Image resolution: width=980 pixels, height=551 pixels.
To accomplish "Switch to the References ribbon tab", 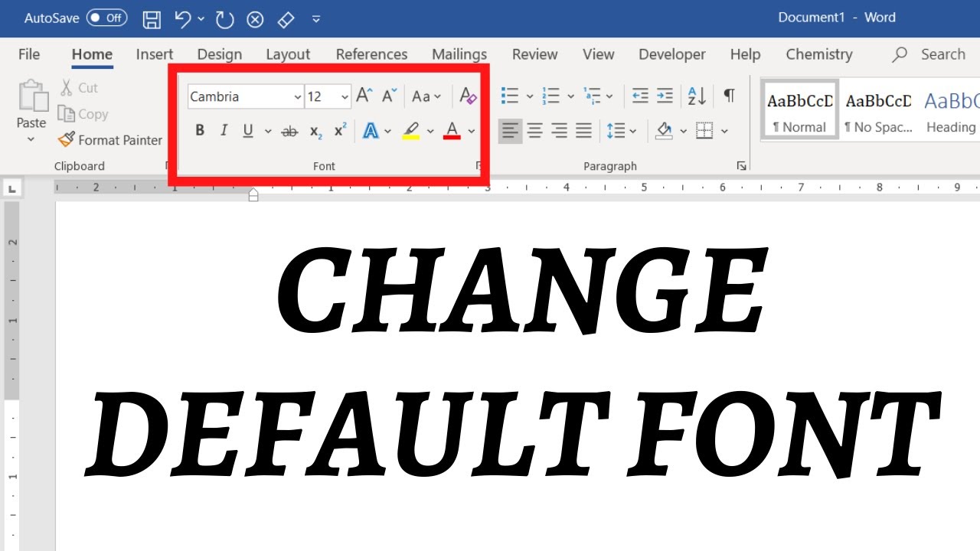I will [371, 54].
